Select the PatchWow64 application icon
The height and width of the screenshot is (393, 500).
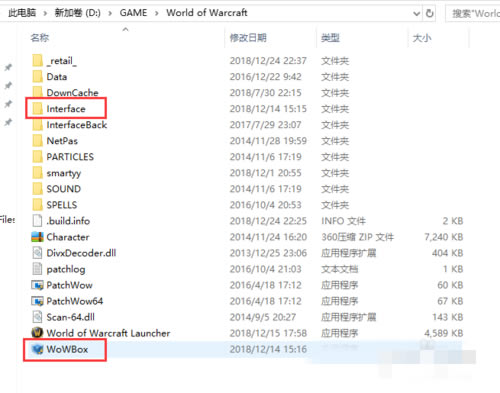coord(37,301)
